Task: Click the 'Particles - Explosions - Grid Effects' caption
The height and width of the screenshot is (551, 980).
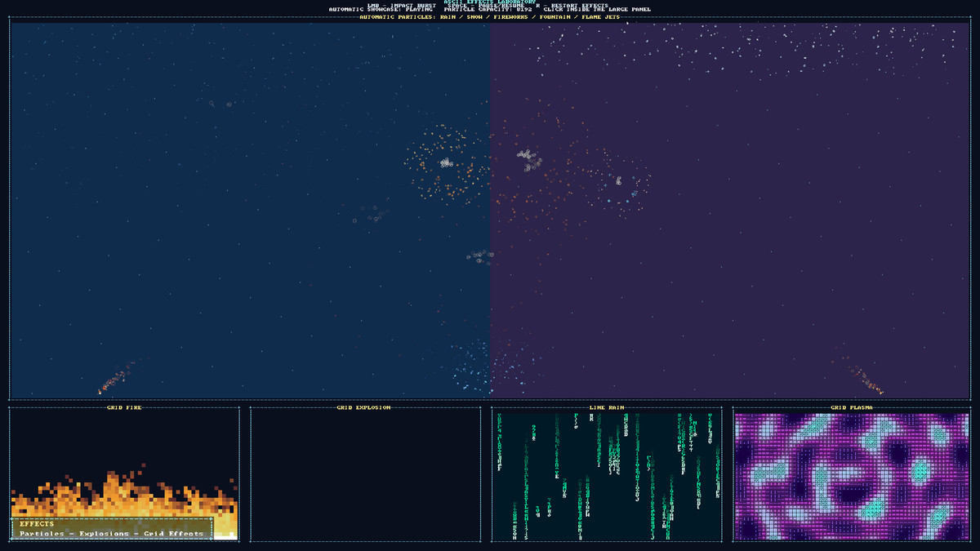Action: [112, 534]
